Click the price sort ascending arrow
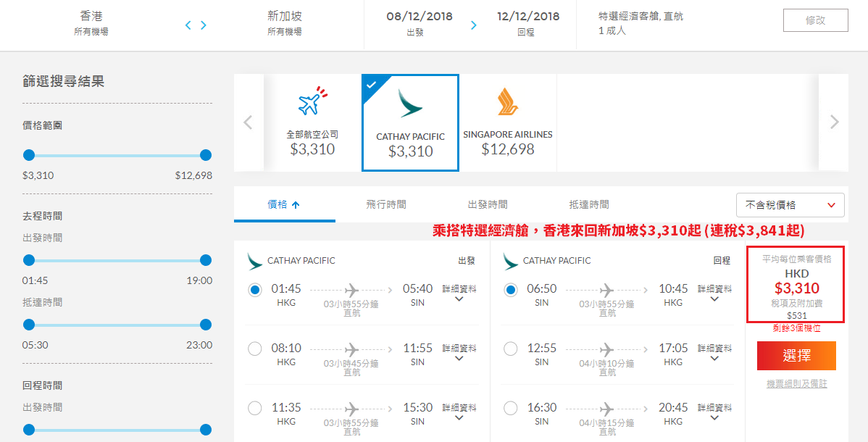The height and width of the screenshot is (442, 868). 296,205
